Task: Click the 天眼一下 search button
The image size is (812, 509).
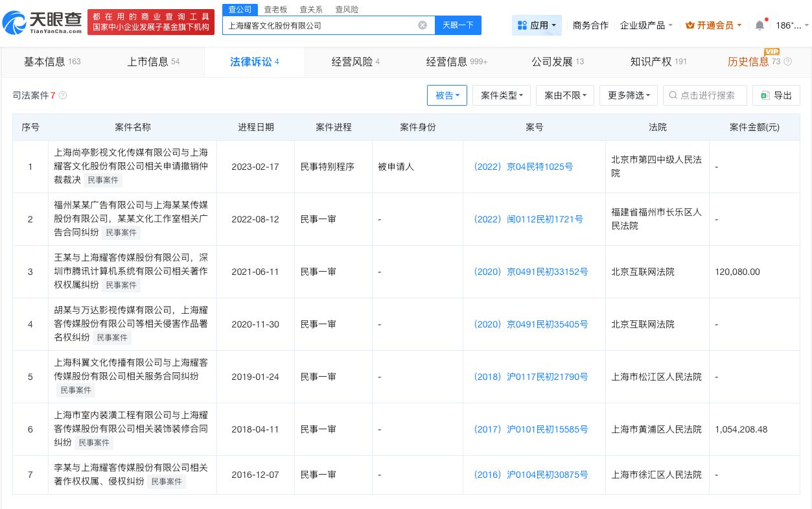Action: [x=459, y=25]
